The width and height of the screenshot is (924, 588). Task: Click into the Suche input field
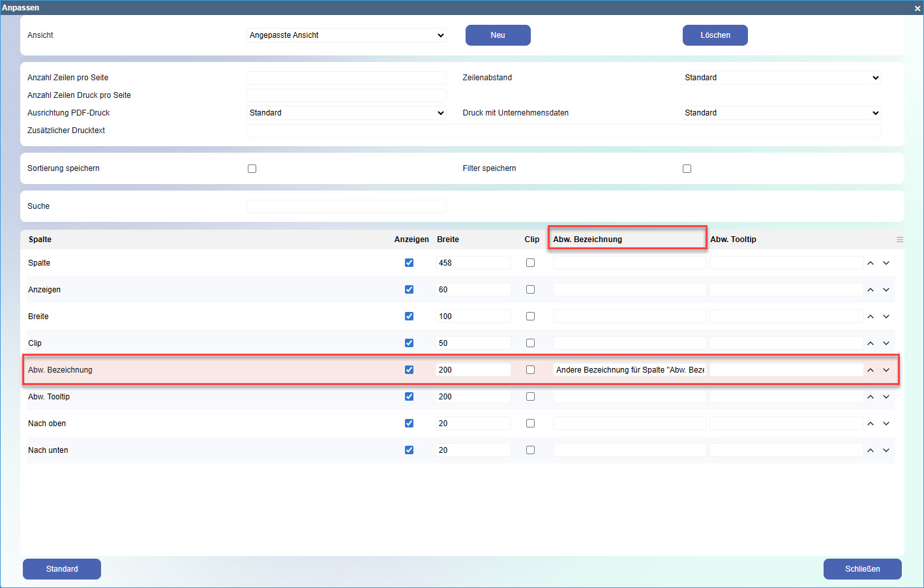click(346, 206)
